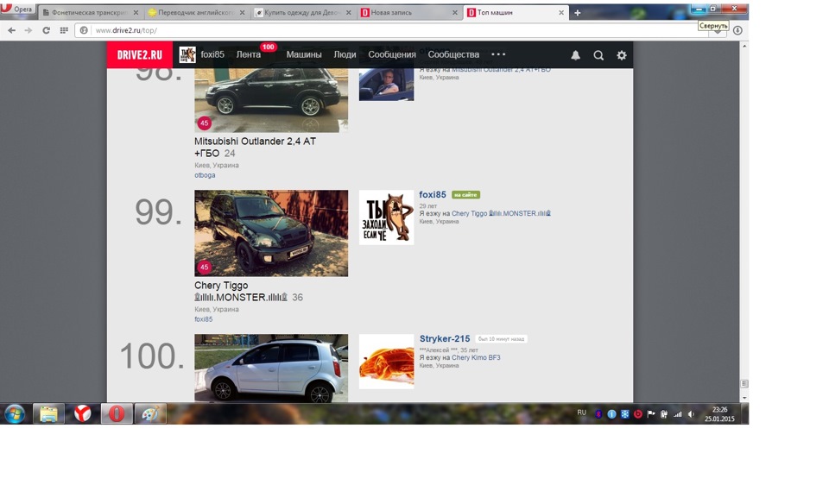Click the RU language indicator
This screenshot has height=504, width=829.
(x=581, y=413)
